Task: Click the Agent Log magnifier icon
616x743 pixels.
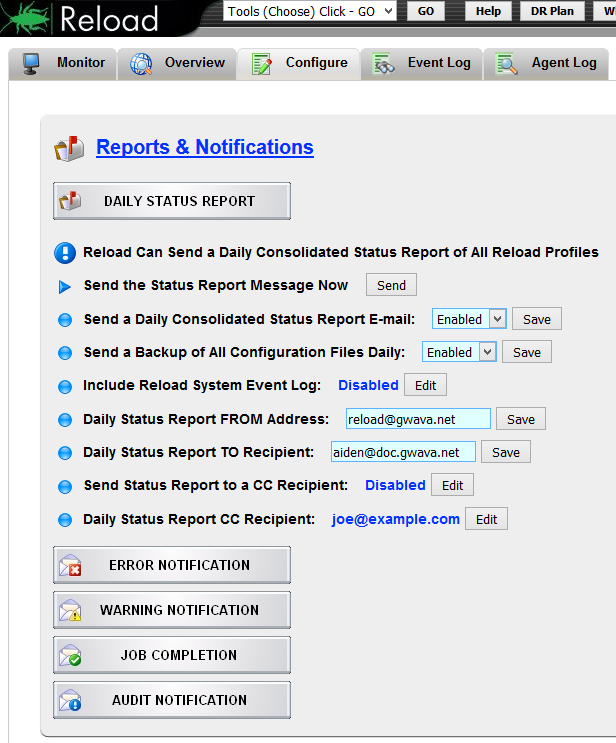Action: 506,63
